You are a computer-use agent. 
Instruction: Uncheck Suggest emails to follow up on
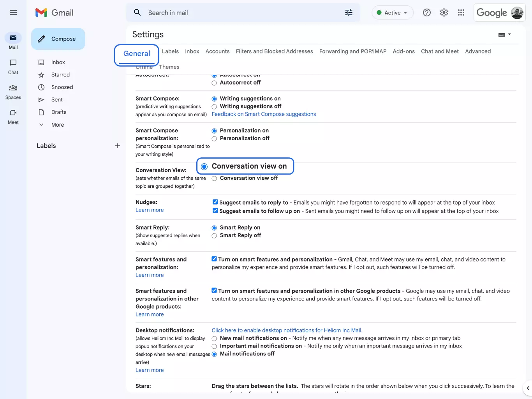215,210
